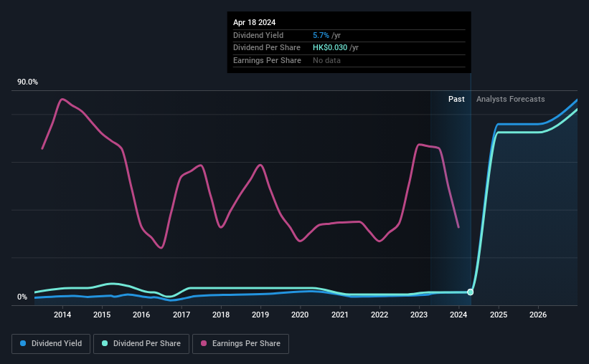Toggle the Earnings Per Share legend button

[240, 344]
